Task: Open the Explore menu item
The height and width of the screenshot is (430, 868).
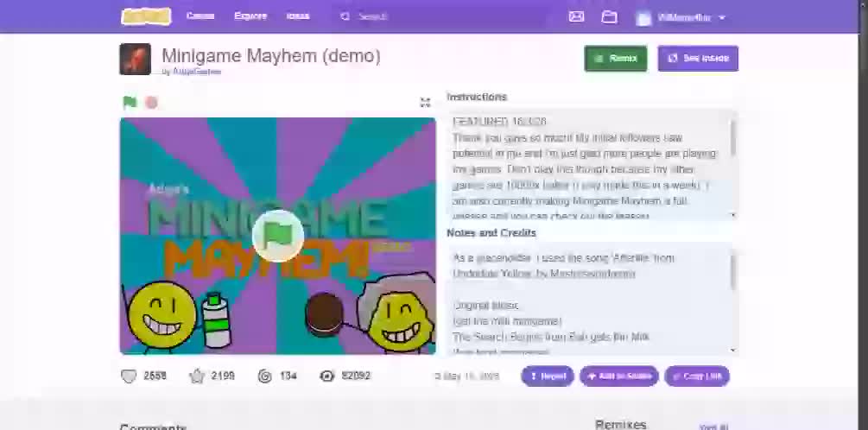Action: point(250,16)
